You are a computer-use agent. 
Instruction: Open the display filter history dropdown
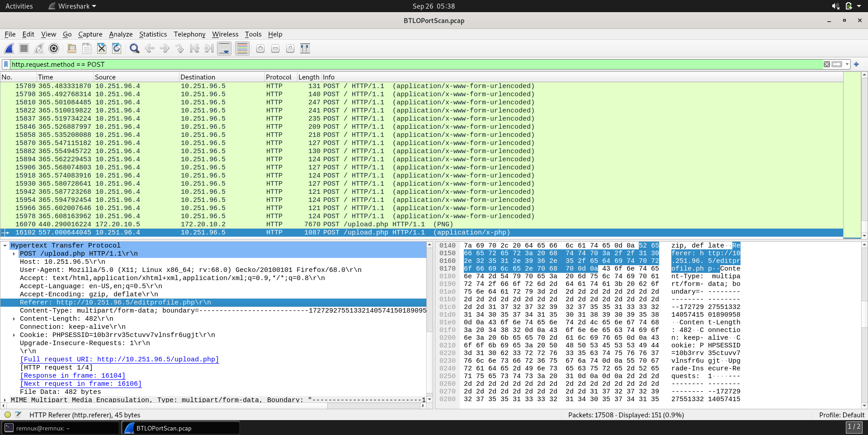pyautogui.click(x=847, y=64)
